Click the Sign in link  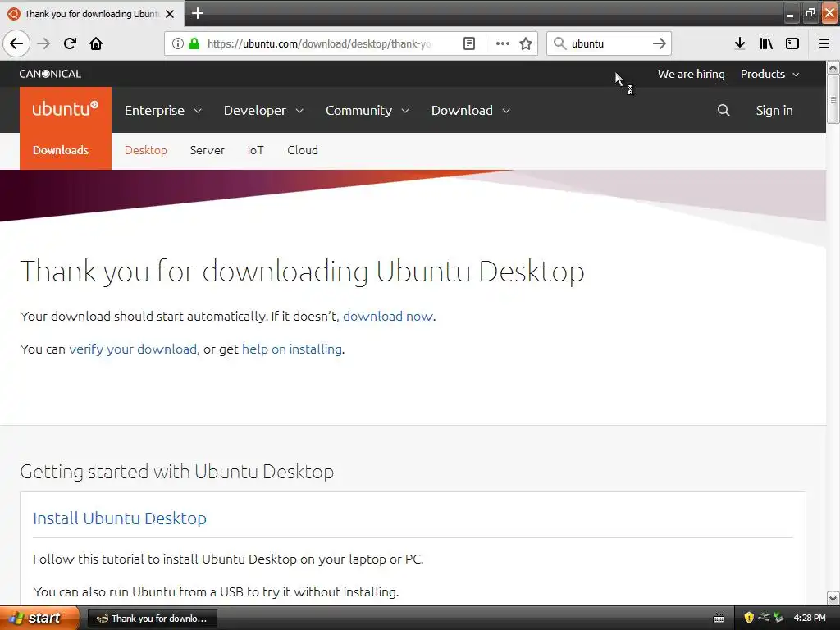[x=774, y=111]
